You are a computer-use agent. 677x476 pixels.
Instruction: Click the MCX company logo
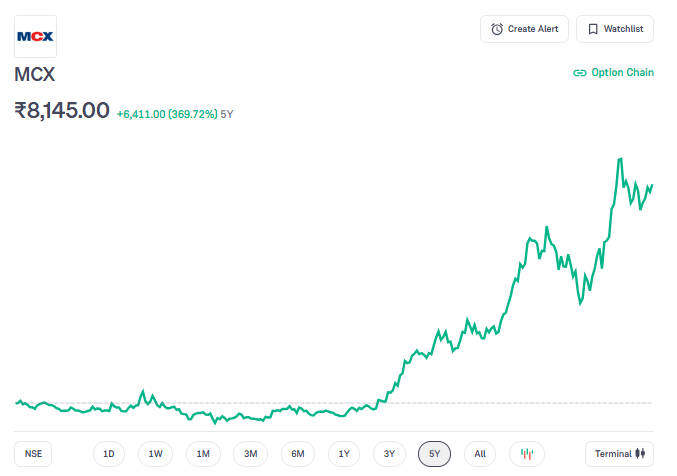tap(36, 36)
